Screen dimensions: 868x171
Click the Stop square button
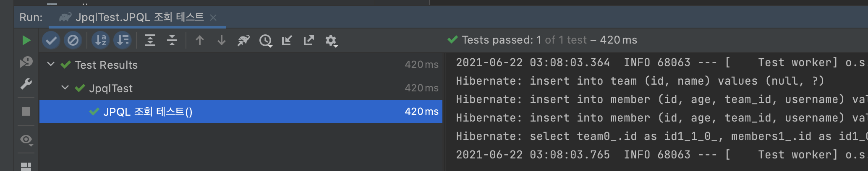pos(26,111)
